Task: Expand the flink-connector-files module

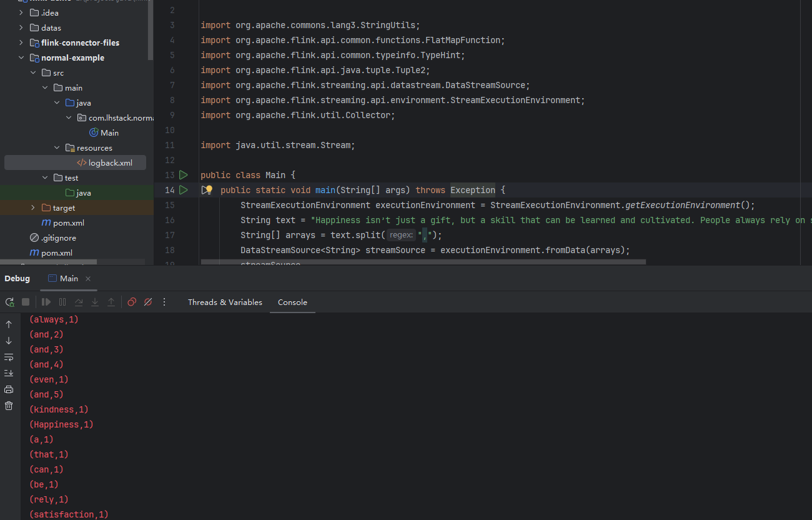Action: [21, 42]
